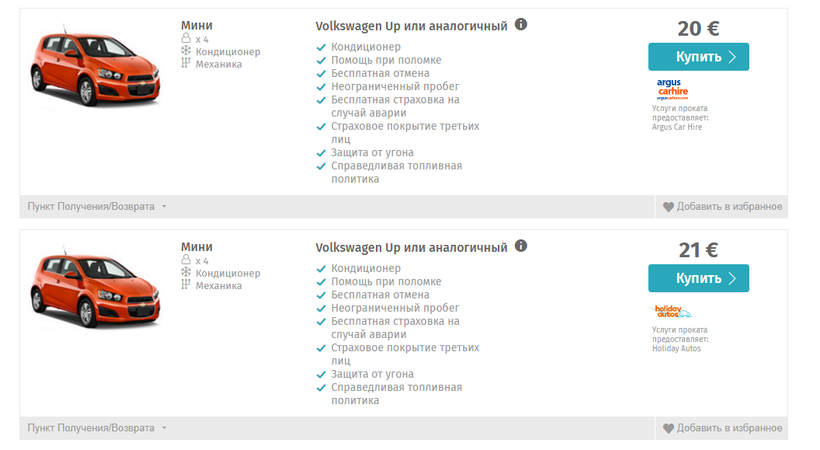Expand pickup/return point for the 21 € car
The height and width of the screenshot is (450, 820).
(x=97, y=428)
